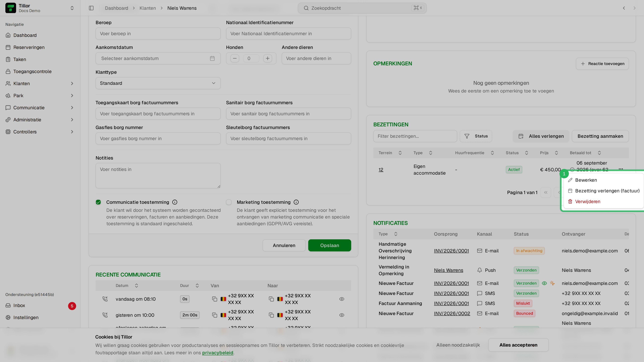Image resolution: width=644 pixels, height=362 pixels.
Task: Expand the Administratie sidebar section
Action: pos(40,120)
